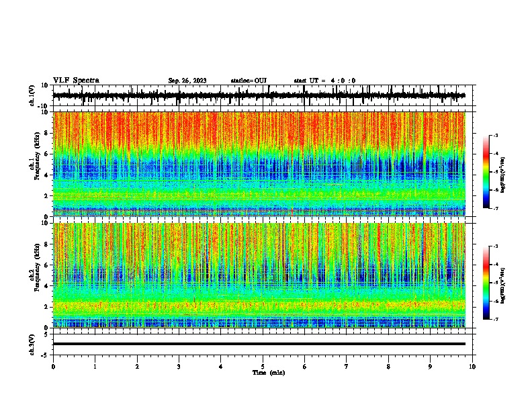Select the ch.1 spectrogram color scale bar
This screenshot has width=532, height=411.
[486, 172]
